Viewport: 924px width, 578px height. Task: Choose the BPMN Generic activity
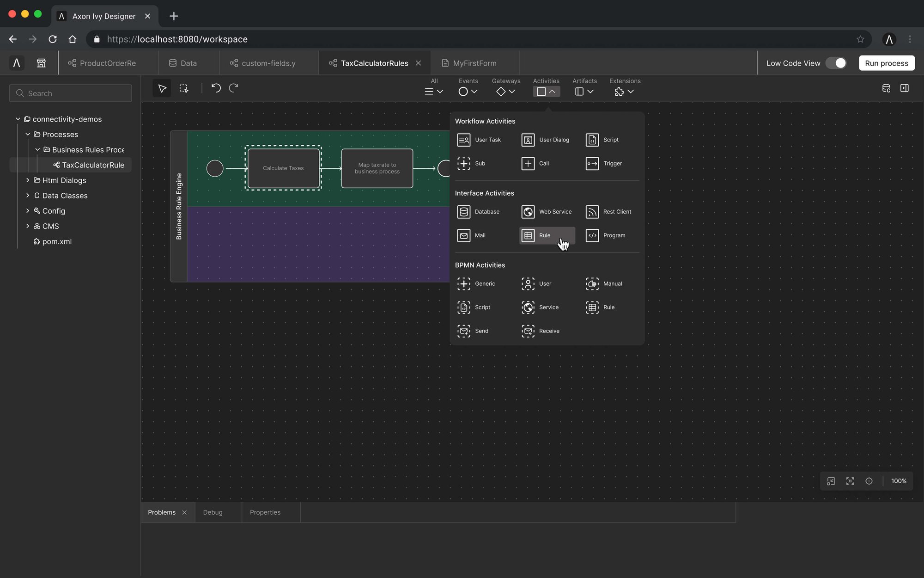[476, 284]
